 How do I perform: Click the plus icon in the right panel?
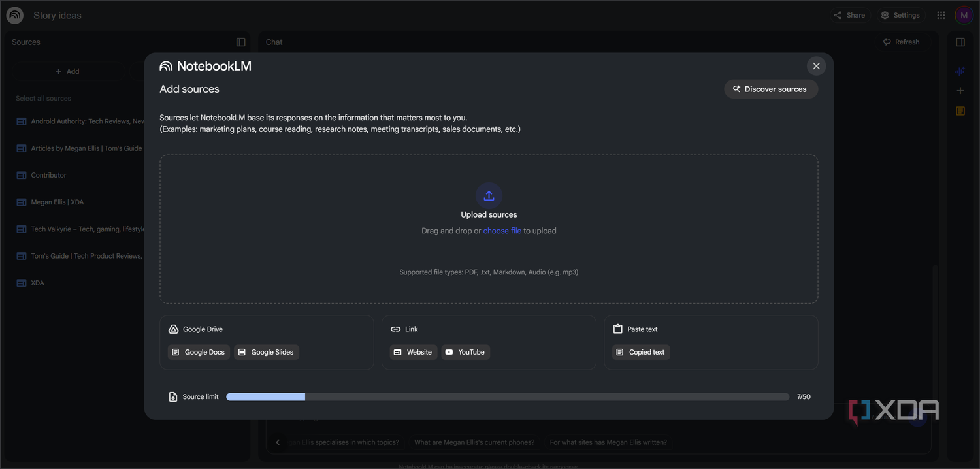960,91
